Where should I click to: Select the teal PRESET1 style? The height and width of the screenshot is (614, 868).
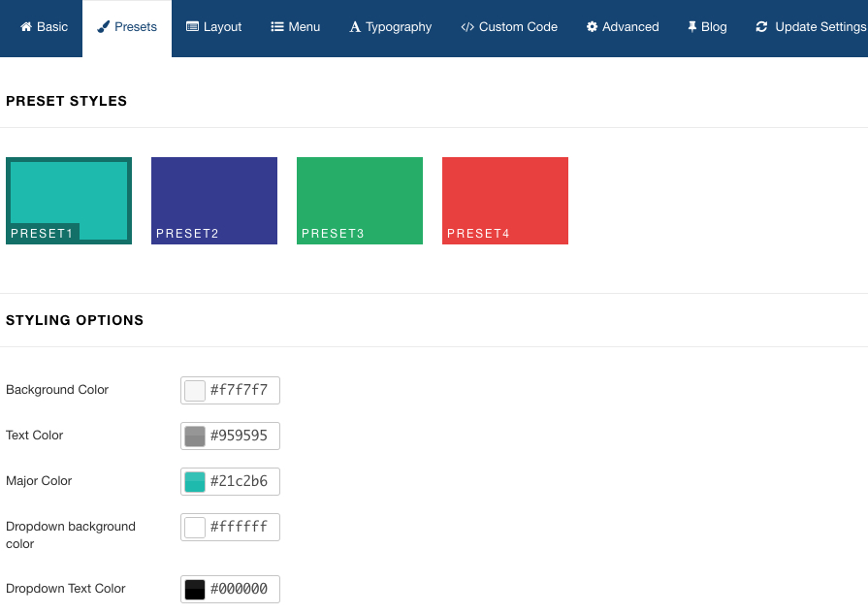[69, 200]
